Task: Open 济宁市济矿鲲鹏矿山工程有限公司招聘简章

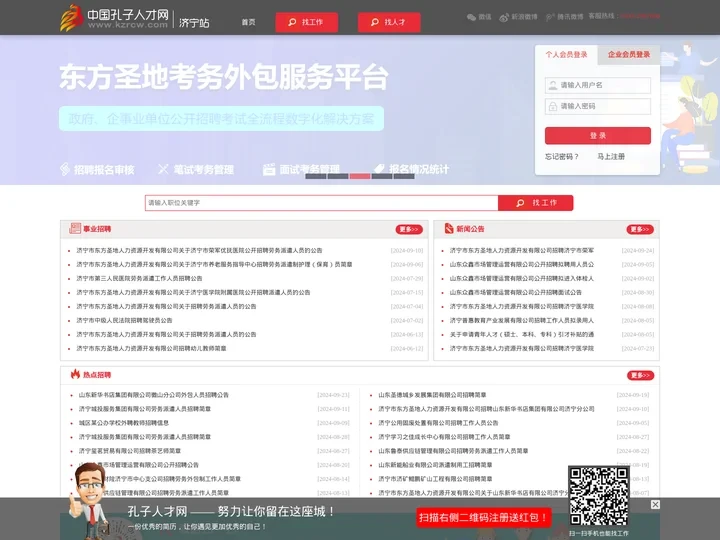Action: [435, 478]
